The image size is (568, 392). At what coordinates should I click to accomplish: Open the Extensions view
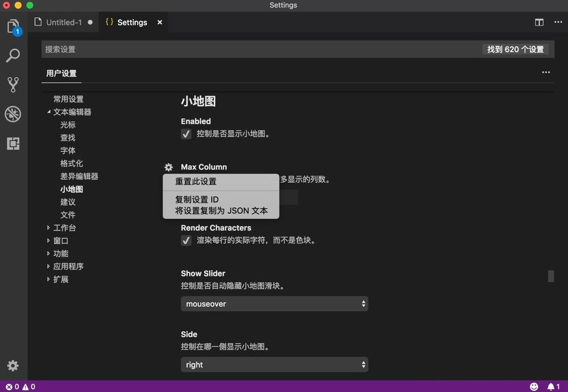[x=12, y=143]
